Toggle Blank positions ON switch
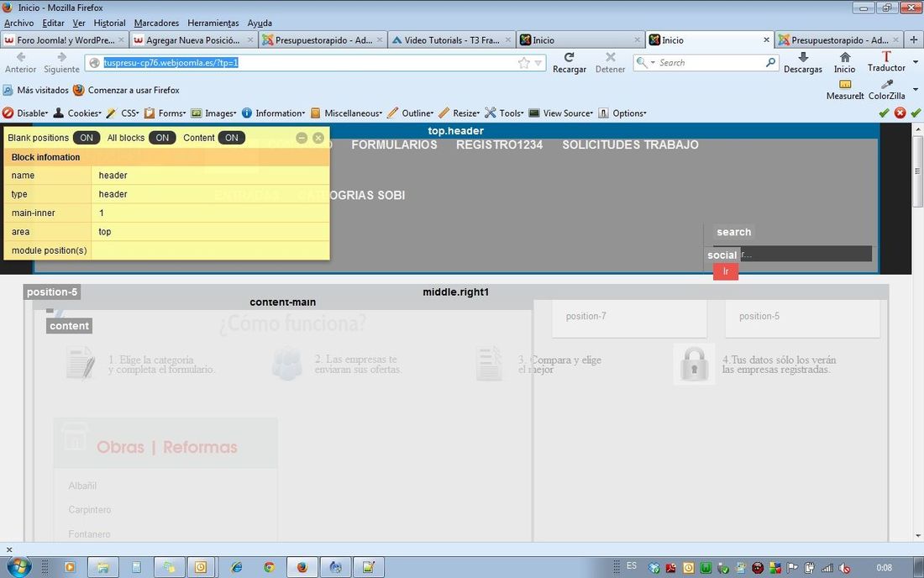Viewport: 924px width, 578px height. (87, 138)
